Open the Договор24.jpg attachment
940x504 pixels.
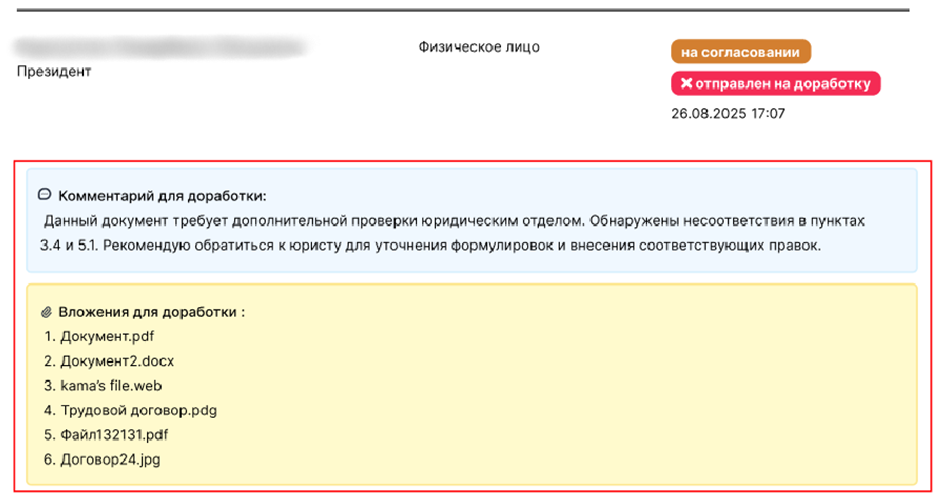pos(110,460)
